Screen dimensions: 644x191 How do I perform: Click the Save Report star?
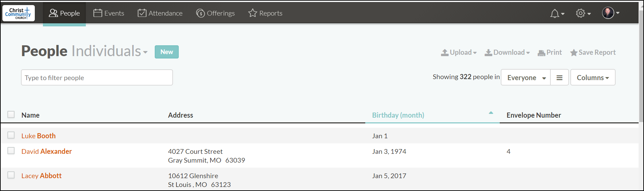click(x=573, y=53)
